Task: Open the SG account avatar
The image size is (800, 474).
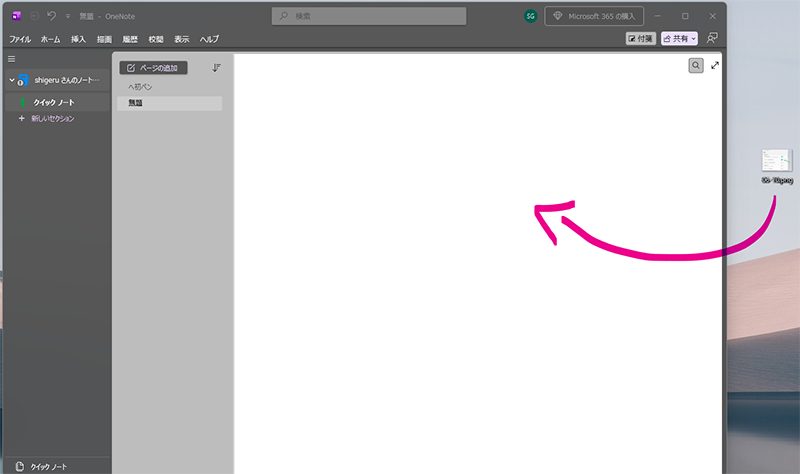Action: point(531,16)
